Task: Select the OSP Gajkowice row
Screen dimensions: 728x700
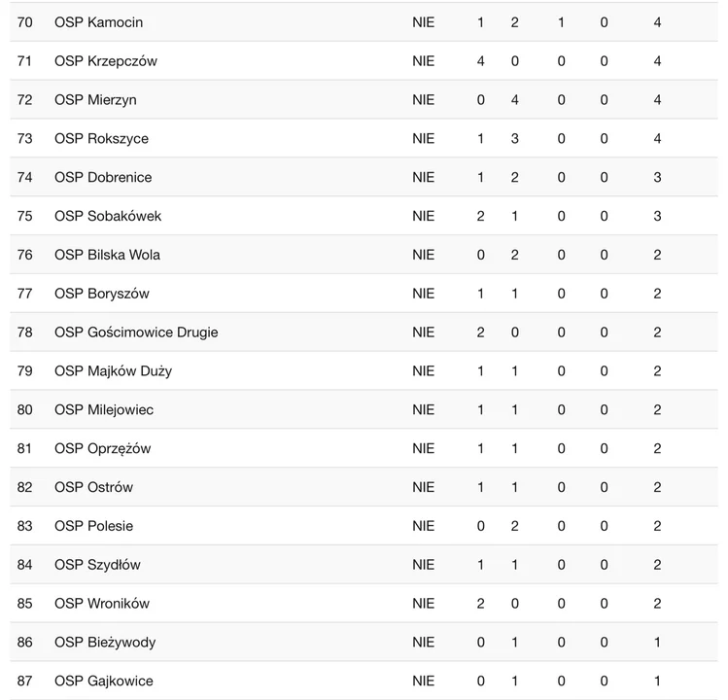Action: click(x=364, y=681)
